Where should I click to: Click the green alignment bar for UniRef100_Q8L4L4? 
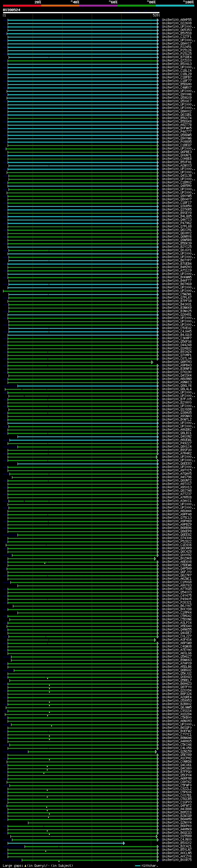[x=82, y=389]
